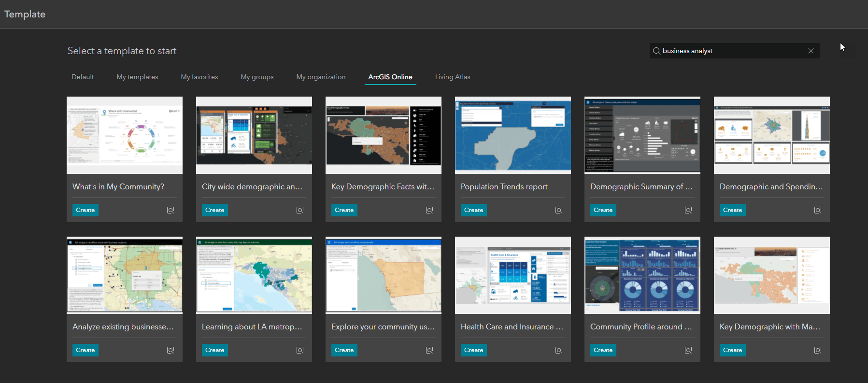Select Demographic and Spending thumbnail
Image resolution: width=868 pixels, height=383 pixels.
click(x=772, y=135)
